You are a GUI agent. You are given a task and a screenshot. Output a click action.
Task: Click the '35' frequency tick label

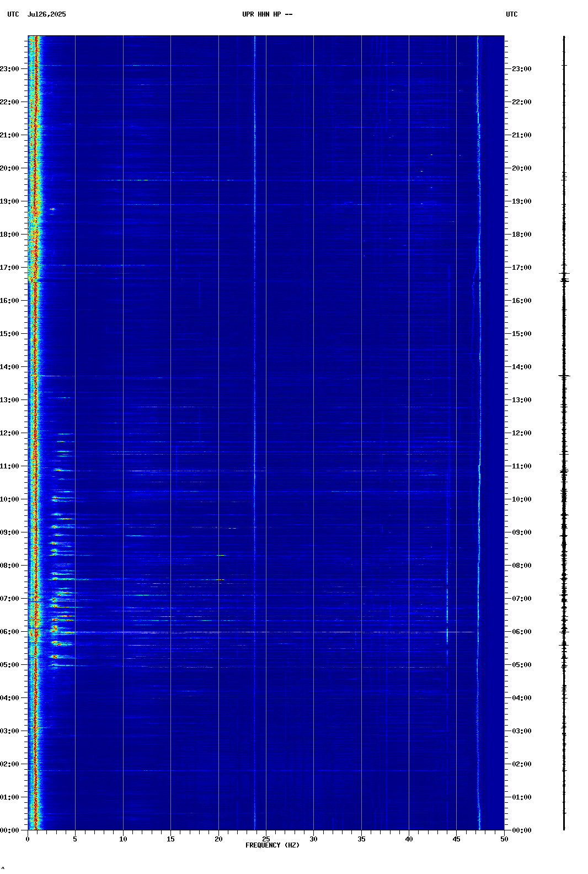coord(361,839)
